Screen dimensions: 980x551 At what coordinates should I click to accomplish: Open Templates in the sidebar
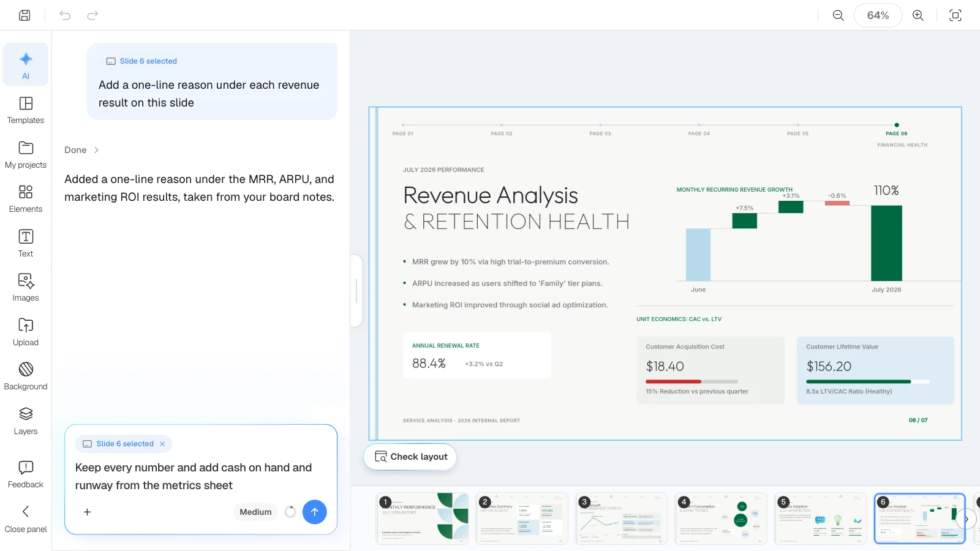coord(26,110)
